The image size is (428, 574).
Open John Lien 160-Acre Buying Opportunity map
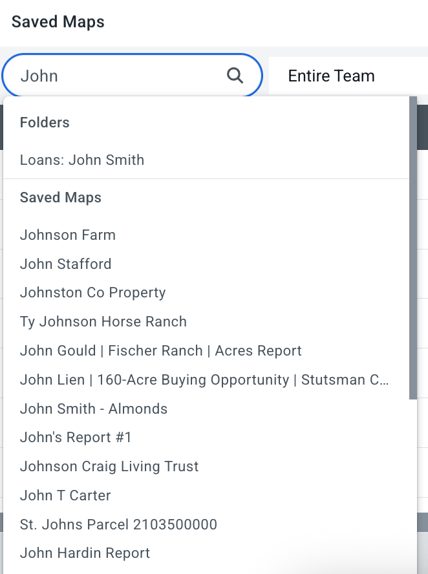pos(206,380)
